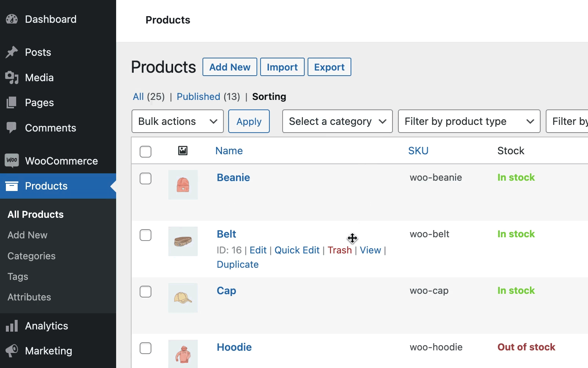Open Categories in the Products submenu
The image size is (588, 368).
point(32,256)
